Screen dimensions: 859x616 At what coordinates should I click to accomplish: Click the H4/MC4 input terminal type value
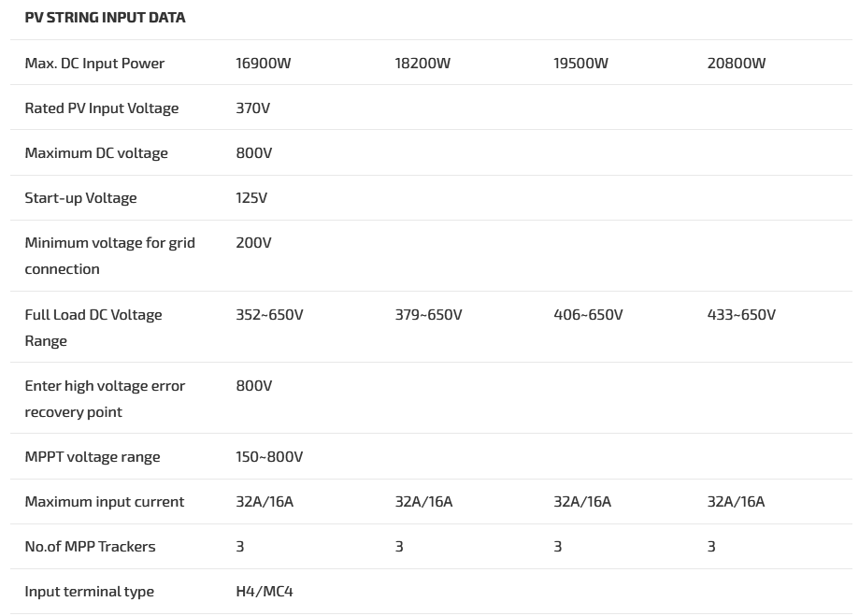(x=265, y=591)
